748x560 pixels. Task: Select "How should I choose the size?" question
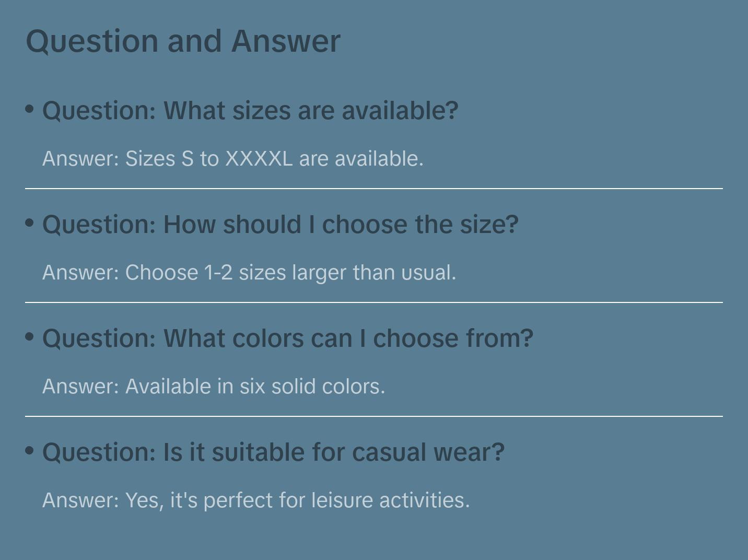[x=280, y=225]
